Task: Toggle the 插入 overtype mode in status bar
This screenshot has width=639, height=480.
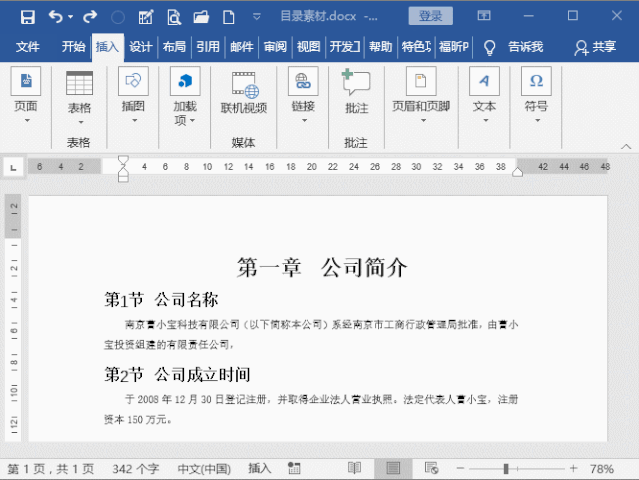Action: click(x=260, y=469)
